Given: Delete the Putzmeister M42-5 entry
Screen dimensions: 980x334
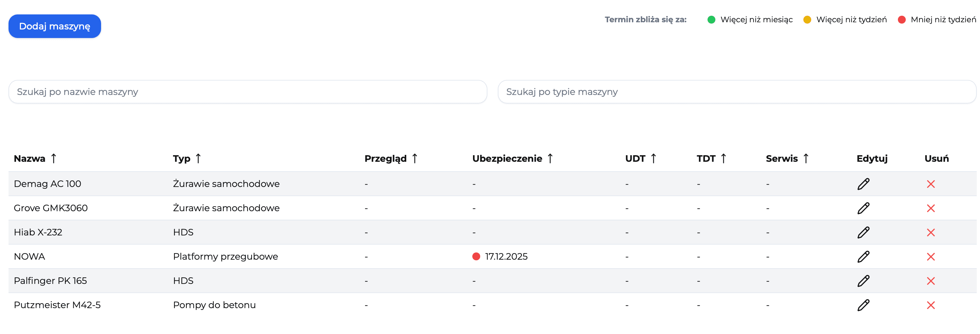Looking at the screenshot, I should pyautogui.click(x=931, y=305).
